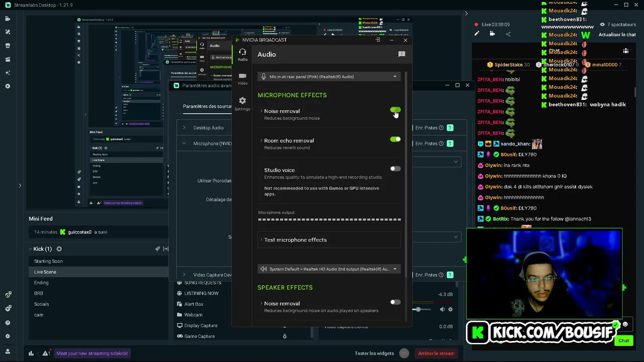Switch to the Video tab in NVIDIA Broadcast

243,78
